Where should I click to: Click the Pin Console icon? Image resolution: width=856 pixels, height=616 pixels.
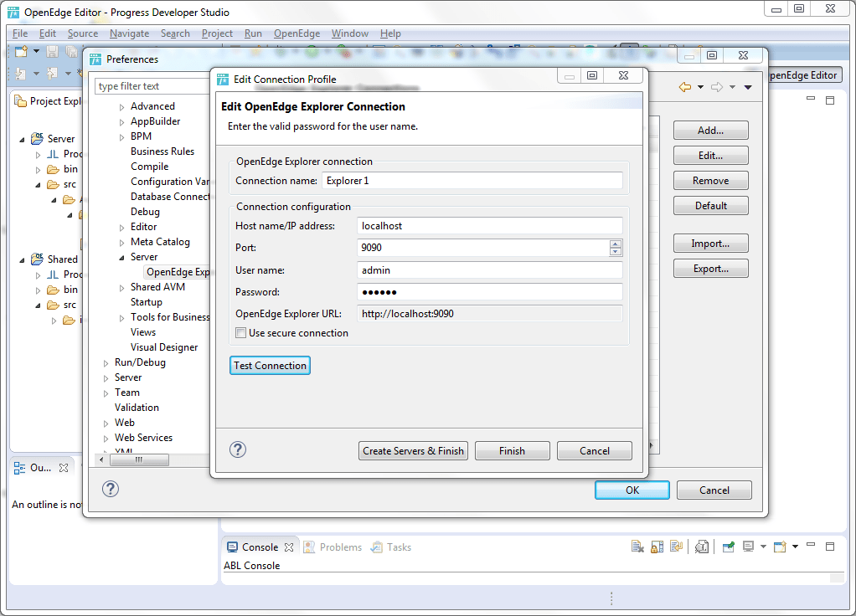728,547
